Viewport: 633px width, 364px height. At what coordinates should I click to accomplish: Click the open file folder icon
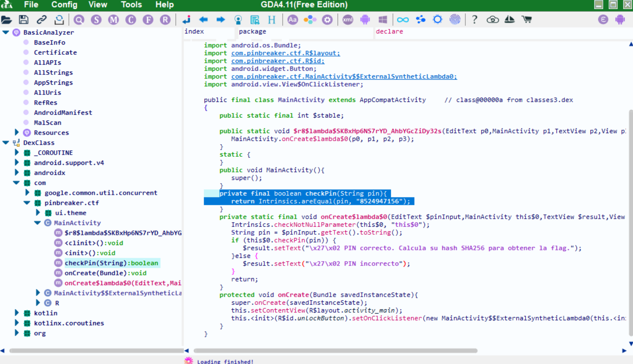(7, 20)
